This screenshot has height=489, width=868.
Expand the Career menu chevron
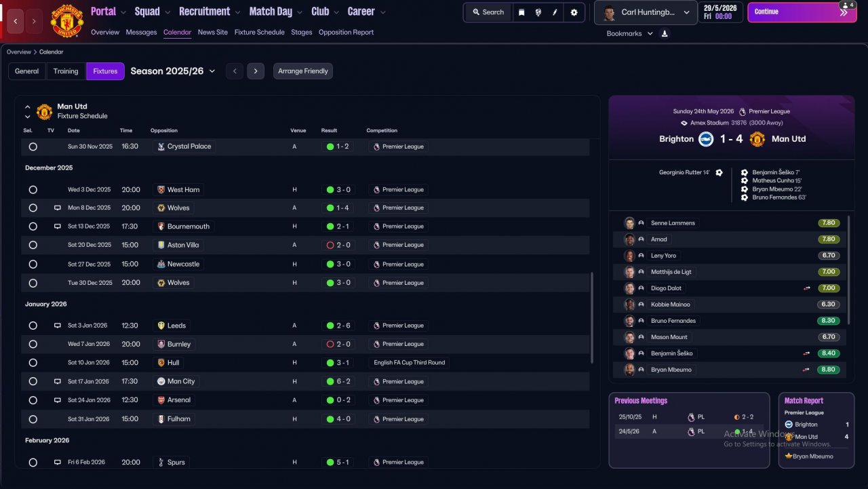coord(383,12)
